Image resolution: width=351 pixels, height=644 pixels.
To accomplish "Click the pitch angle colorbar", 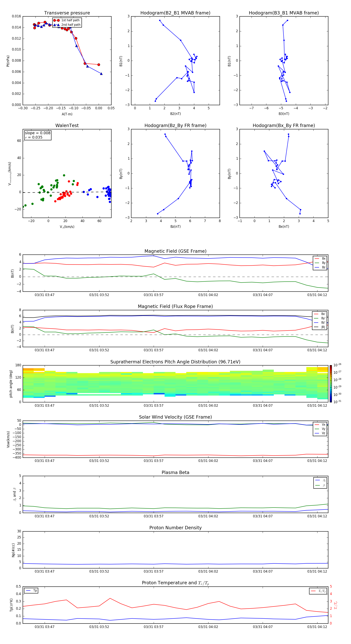I will [331, 384].
